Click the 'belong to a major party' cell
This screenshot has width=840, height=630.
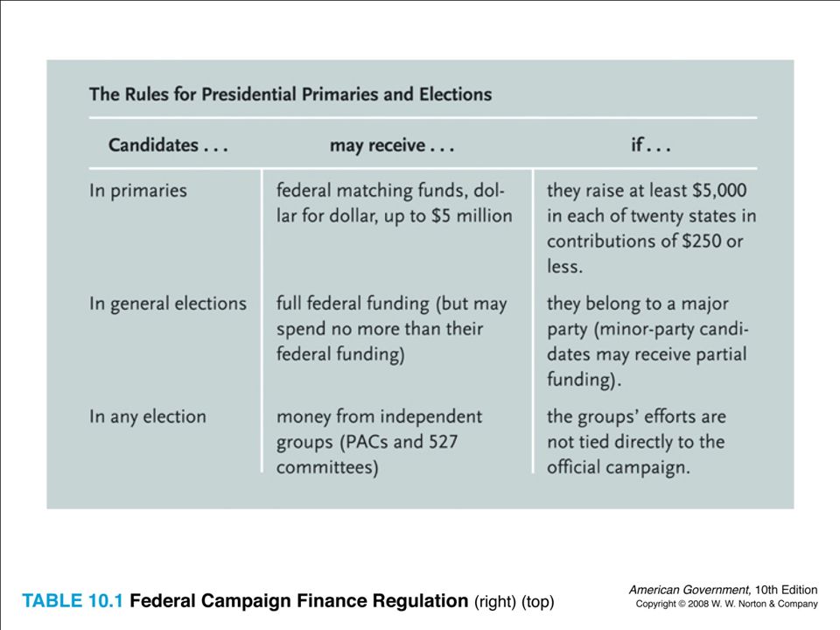pos(647,341)
